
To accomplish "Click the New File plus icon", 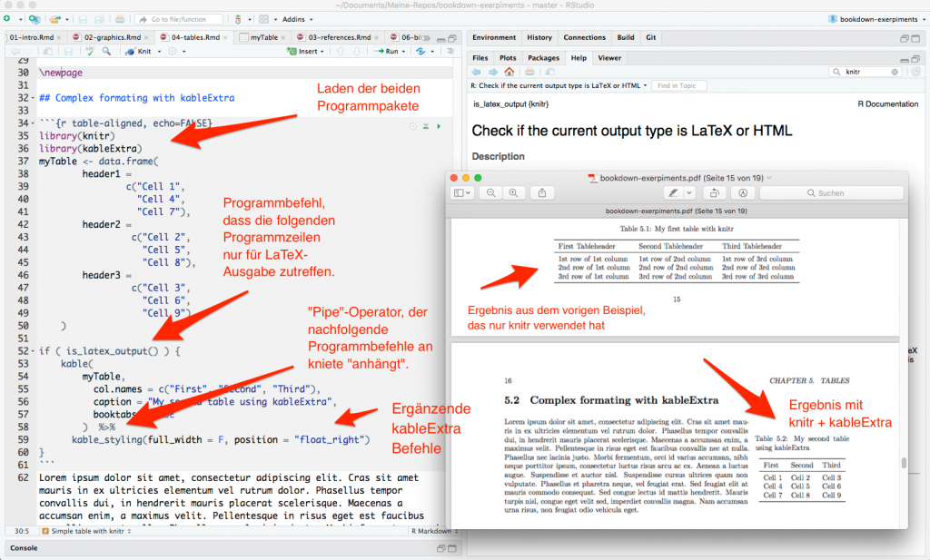I will click(x=7, y=19).
